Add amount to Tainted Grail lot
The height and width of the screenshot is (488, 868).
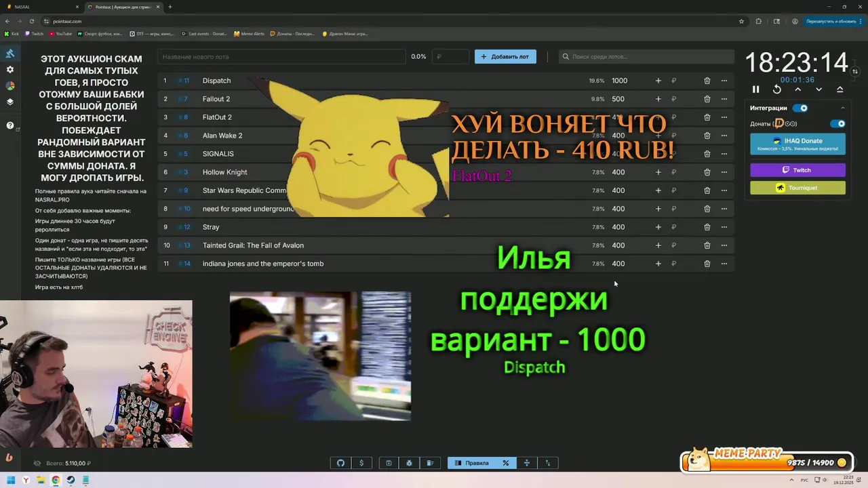[x=658, y=245]
